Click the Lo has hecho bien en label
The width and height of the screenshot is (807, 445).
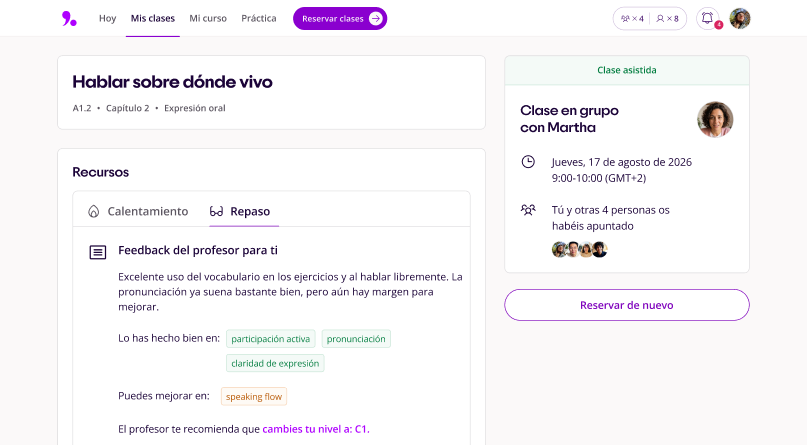[x=169, y=338]
